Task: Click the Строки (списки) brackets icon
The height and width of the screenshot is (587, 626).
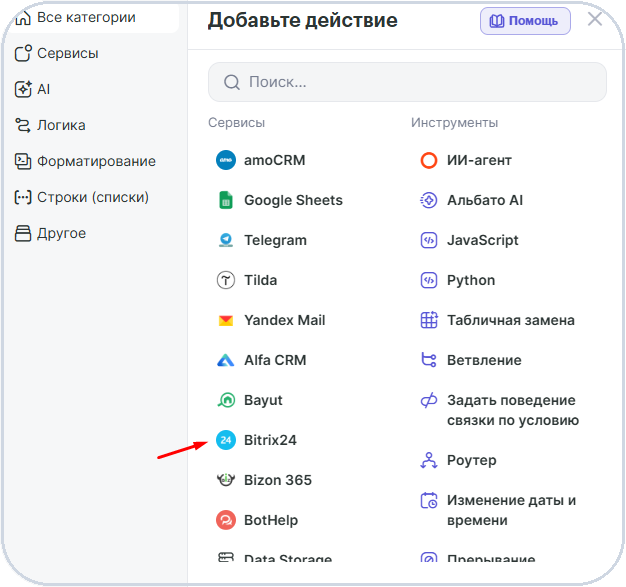Action: [23, 197]
